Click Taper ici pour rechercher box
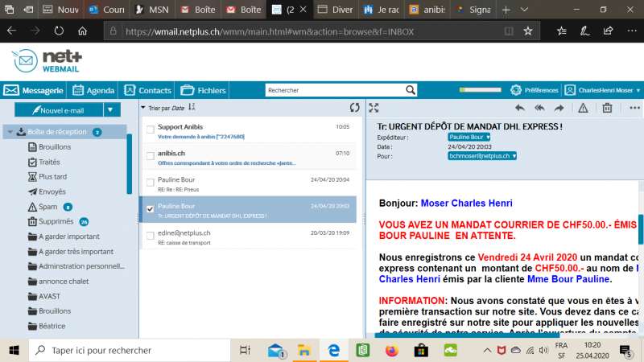The width and height of the screenshot is (644, 362). coord(130,350)
